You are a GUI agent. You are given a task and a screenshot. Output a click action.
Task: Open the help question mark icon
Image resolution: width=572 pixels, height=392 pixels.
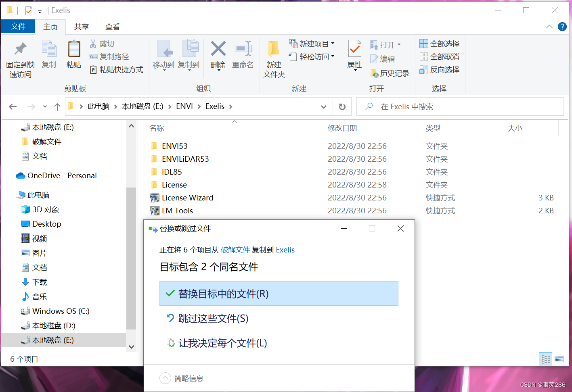click(x=562, y=27)
